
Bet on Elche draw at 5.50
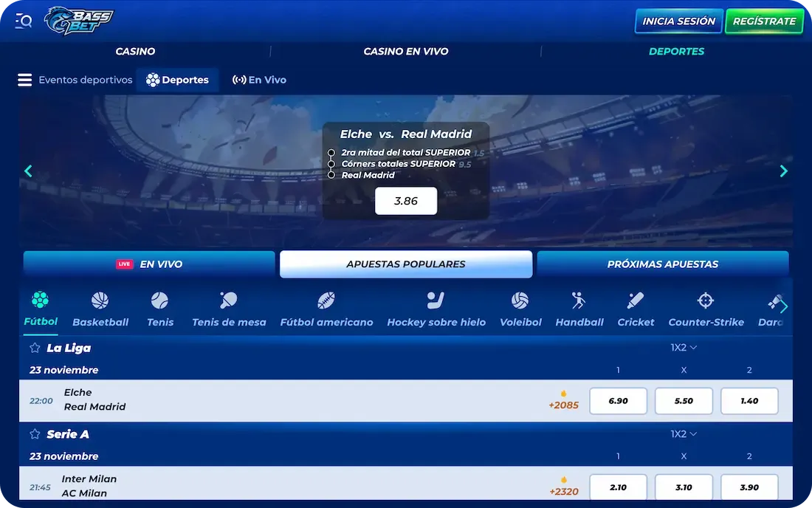(684, 401)
